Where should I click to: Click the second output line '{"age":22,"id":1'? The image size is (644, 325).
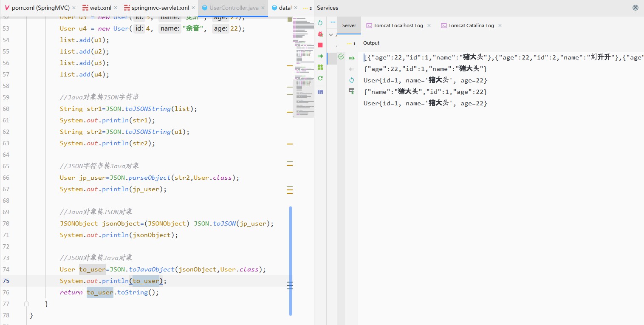click(425, 69)
